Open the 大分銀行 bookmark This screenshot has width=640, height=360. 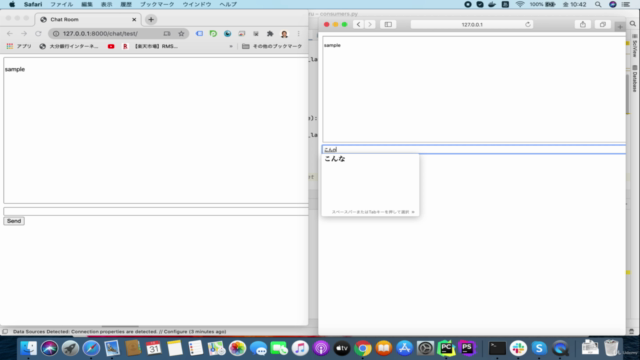[x=69, y=46]
